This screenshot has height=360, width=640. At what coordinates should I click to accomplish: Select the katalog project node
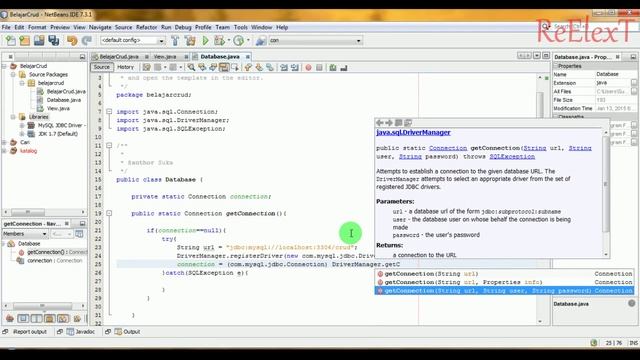pos(28,151)
